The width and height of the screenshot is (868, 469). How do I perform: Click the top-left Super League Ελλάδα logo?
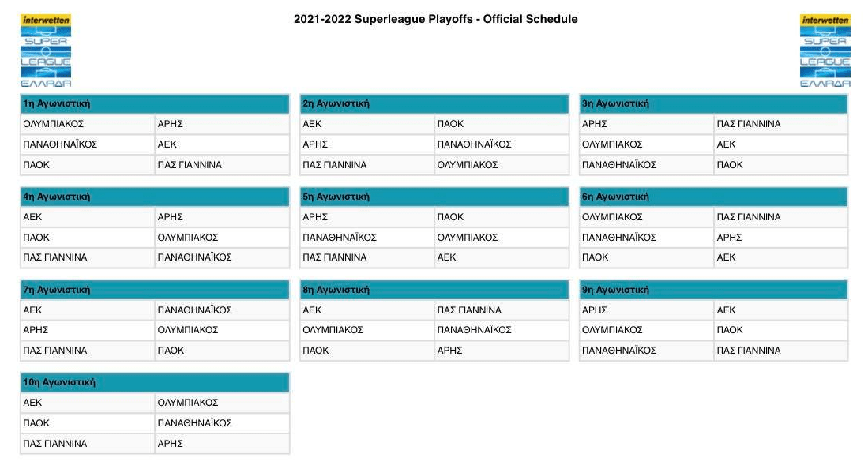click(46, 51)
